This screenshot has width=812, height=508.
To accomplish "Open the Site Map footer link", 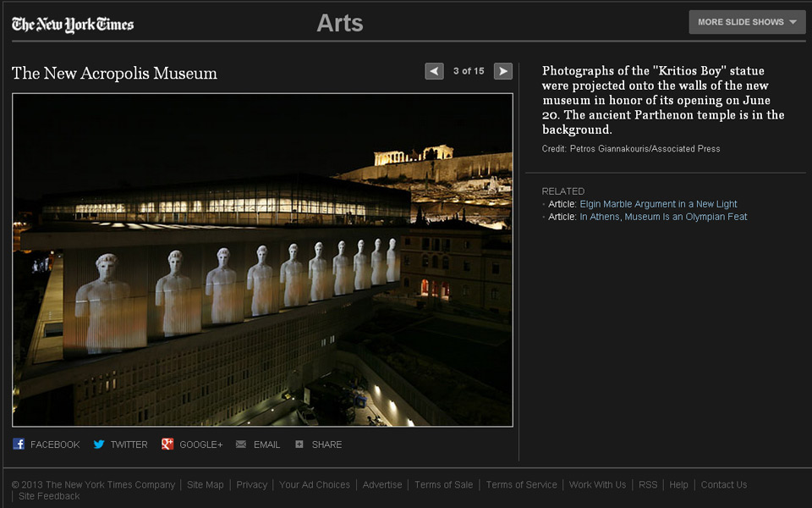I will [206, 485].
